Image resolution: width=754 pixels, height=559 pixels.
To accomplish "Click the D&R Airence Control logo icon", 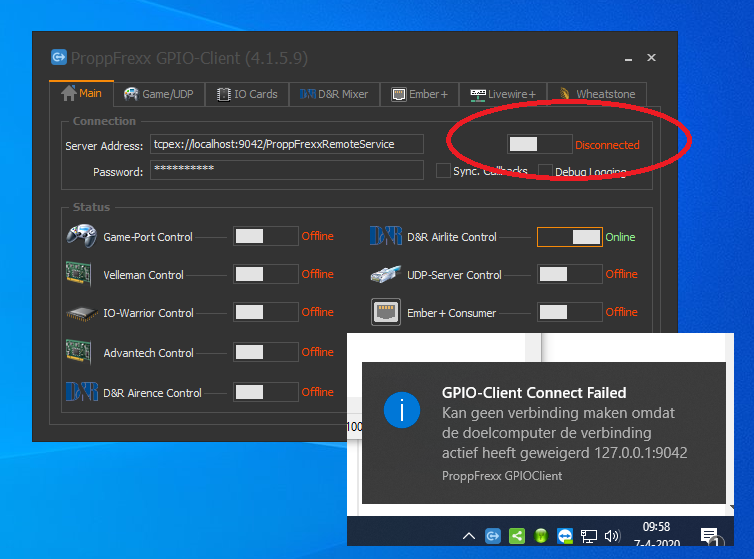I will (81, 392).
